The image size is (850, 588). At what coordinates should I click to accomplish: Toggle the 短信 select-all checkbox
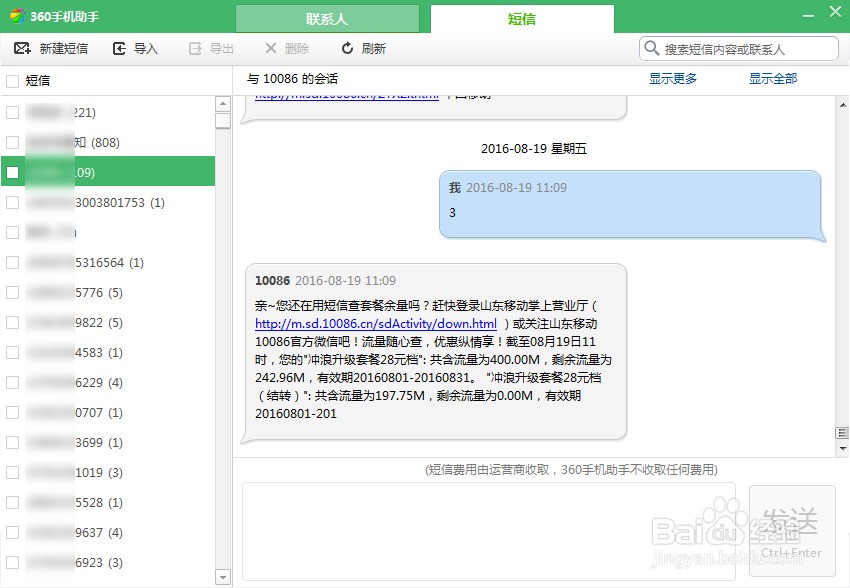coord(12,81)
